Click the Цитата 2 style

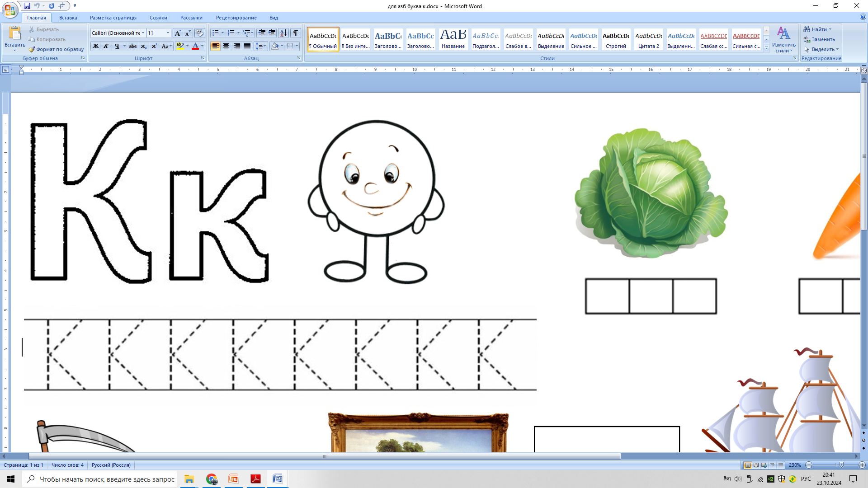click(x=649, y=39)
